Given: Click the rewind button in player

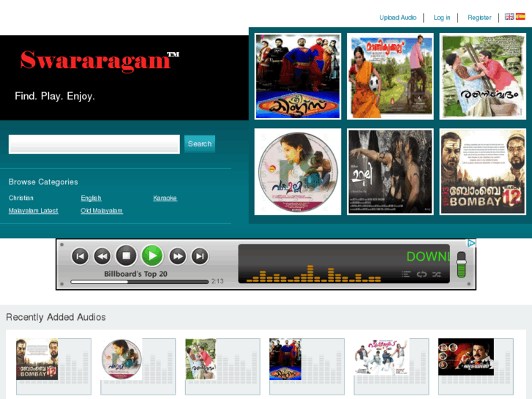Looking at the screenshot, I should point(102,256).
